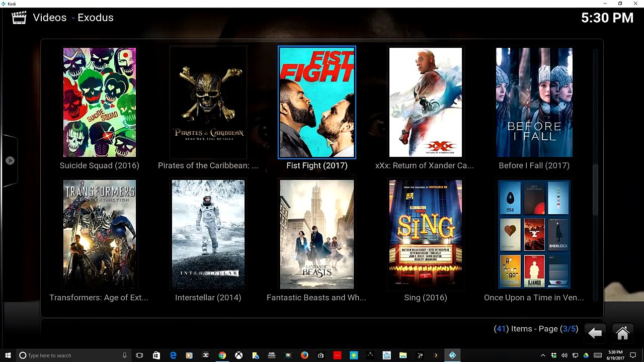Open the Sing movie poster
Screen dimensions: 644x362
(x=426, y=234)
